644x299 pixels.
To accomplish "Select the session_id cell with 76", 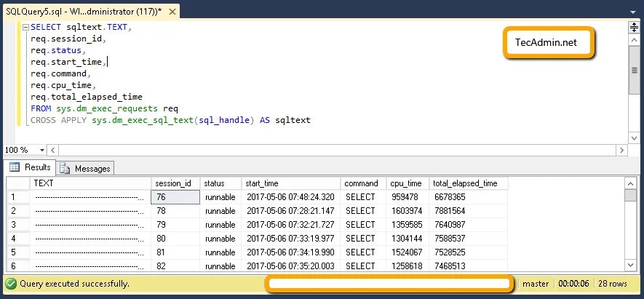I will point(175,197).
